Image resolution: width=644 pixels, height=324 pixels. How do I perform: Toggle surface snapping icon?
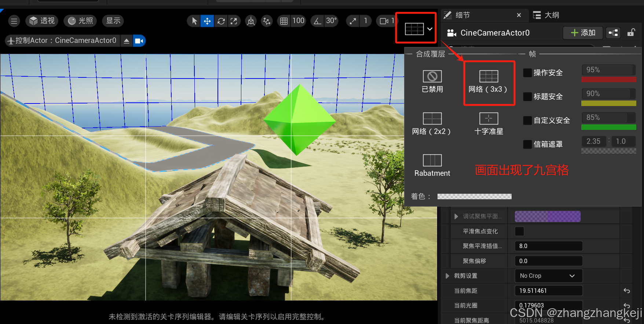tap(267, 21)
